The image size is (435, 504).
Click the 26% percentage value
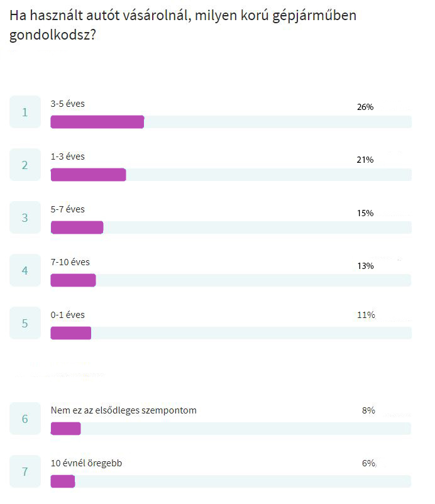pos(365,107)
